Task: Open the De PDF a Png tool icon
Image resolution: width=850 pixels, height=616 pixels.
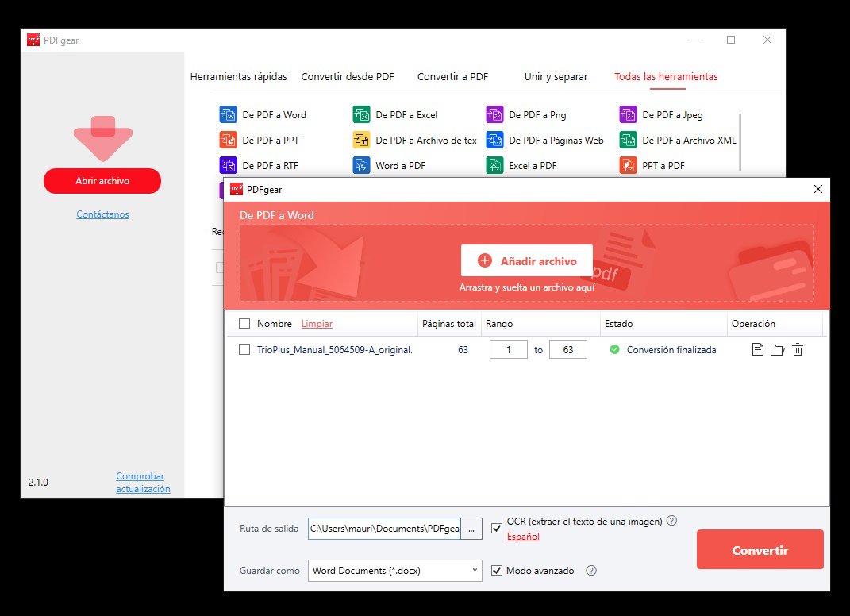Action: pos(494,115)
